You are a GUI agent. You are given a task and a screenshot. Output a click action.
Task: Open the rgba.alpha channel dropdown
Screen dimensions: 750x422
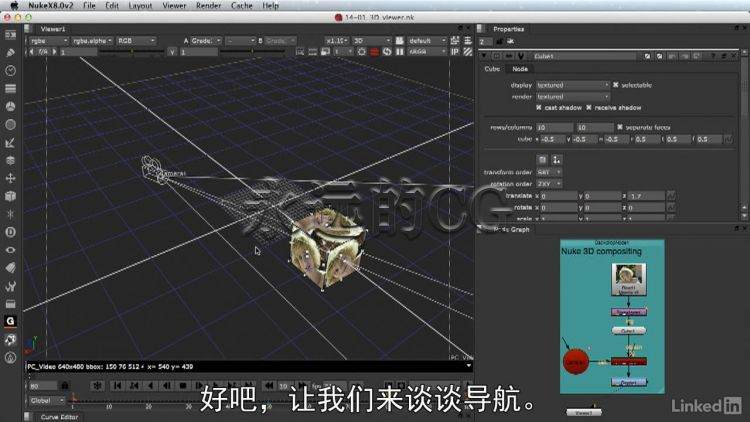tap(92, 41)
